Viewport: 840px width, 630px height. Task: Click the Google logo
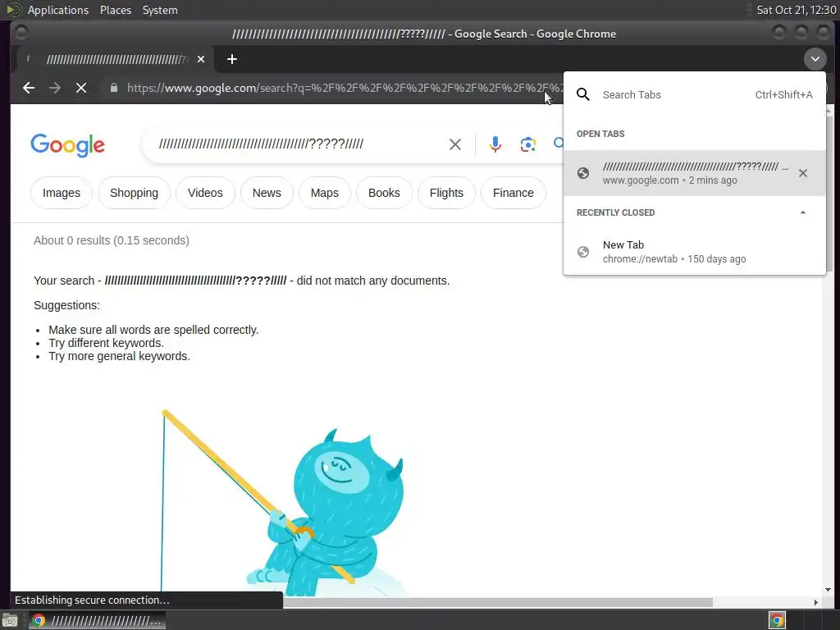[67, 145]
